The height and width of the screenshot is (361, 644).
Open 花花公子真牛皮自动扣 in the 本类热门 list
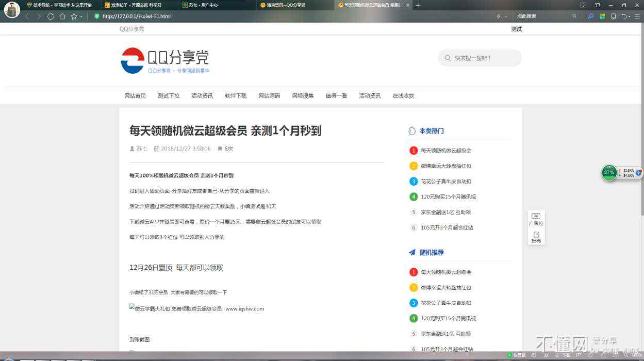click(446, 182)
